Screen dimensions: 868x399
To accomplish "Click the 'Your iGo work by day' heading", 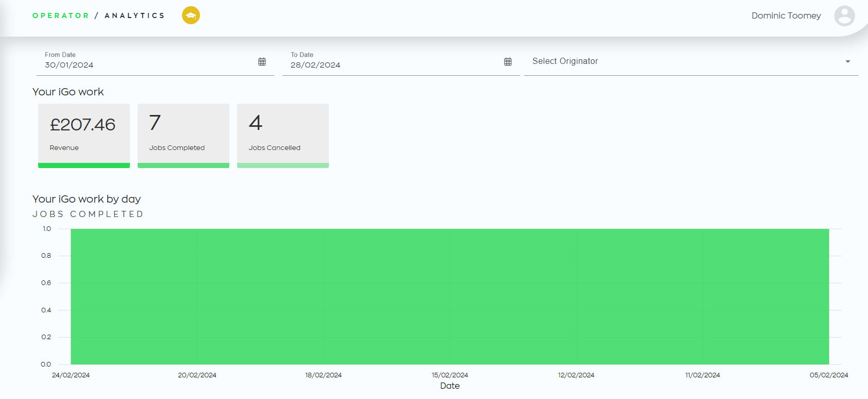I will pyautogui.click(x=87, y=199).
